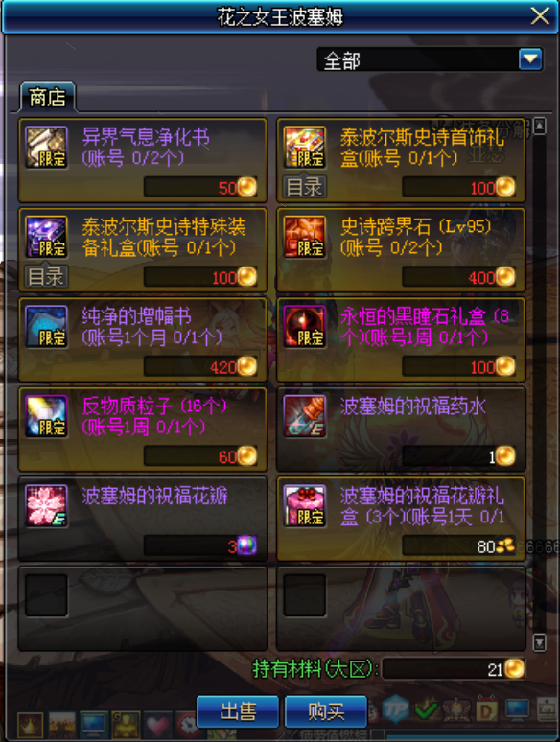Choose the 波塞姆的祝福花瓣礼盒 cake icon
The width and height of the screenshot is (560, 742).
click(x=305, y=506)
